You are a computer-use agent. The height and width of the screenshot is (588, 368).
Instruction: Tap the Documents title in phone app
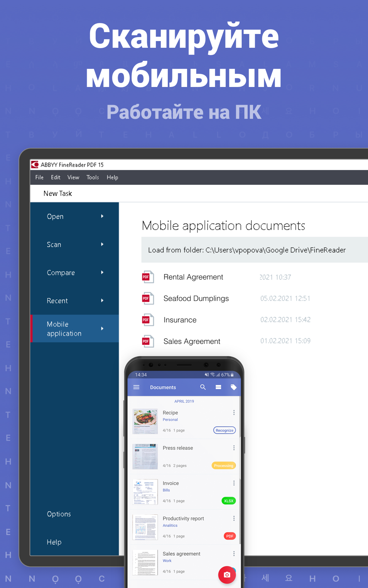click(x=163, y=387)
